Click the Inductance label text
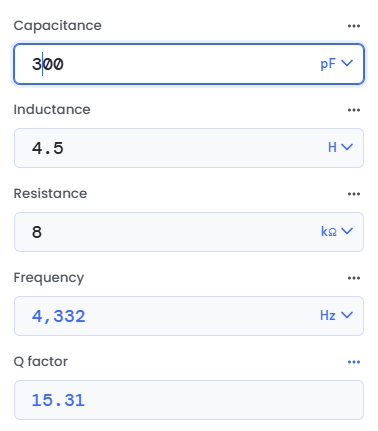 (x=52, y=110)
